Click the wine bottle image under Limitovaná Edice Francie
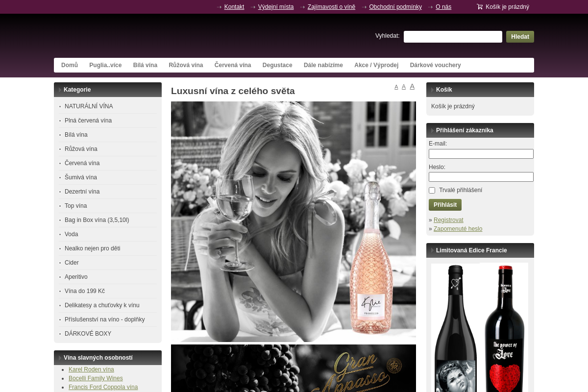 479,328
